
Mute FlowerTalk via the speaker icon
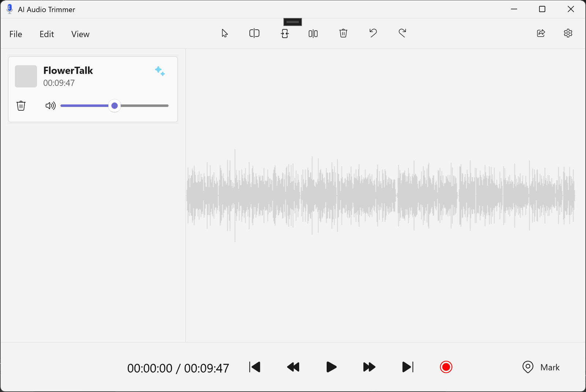(x=51, y=106)
